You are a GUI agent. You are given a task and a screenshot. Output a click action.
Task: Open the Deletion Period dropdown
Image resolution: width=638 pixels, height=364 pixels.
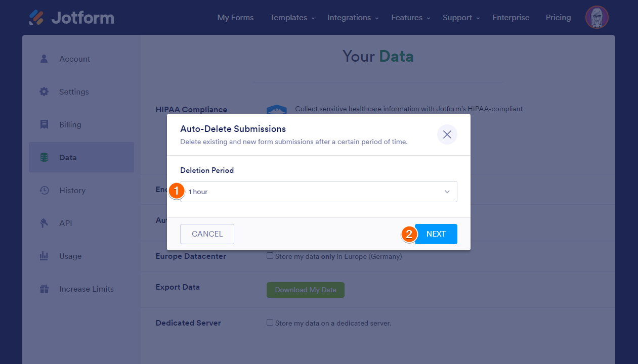[319, 192]
